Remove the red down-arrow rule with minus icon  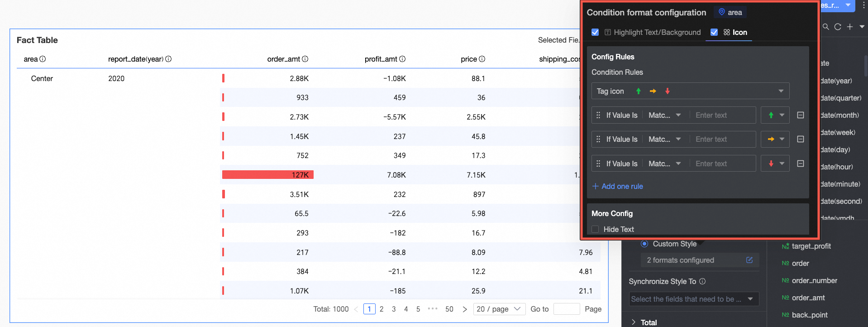[x=801, y=163]
